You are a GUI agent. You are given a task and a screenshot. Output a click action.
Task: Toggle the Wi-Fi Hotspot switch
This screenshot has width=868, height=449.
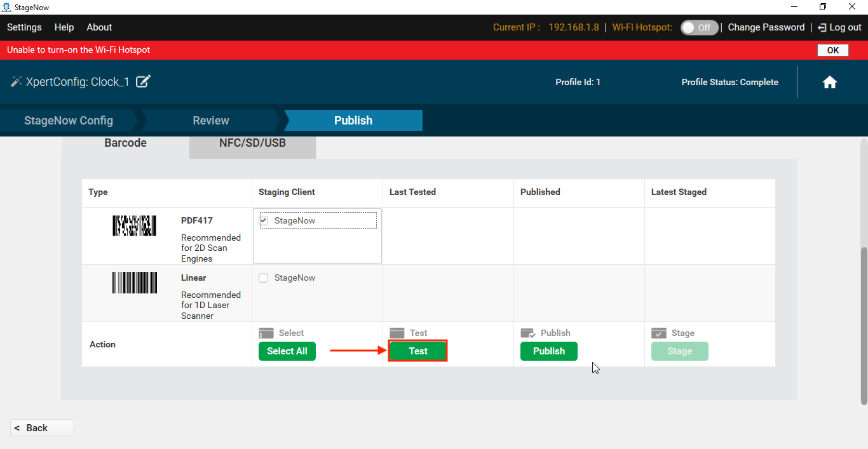coord(699,27)
